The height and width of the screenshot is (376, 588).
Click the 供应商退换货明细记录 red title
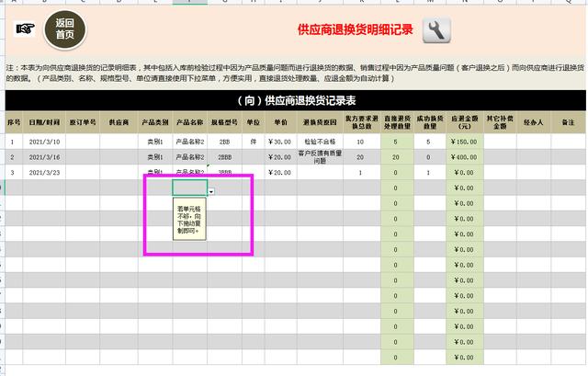coord(356,29)
